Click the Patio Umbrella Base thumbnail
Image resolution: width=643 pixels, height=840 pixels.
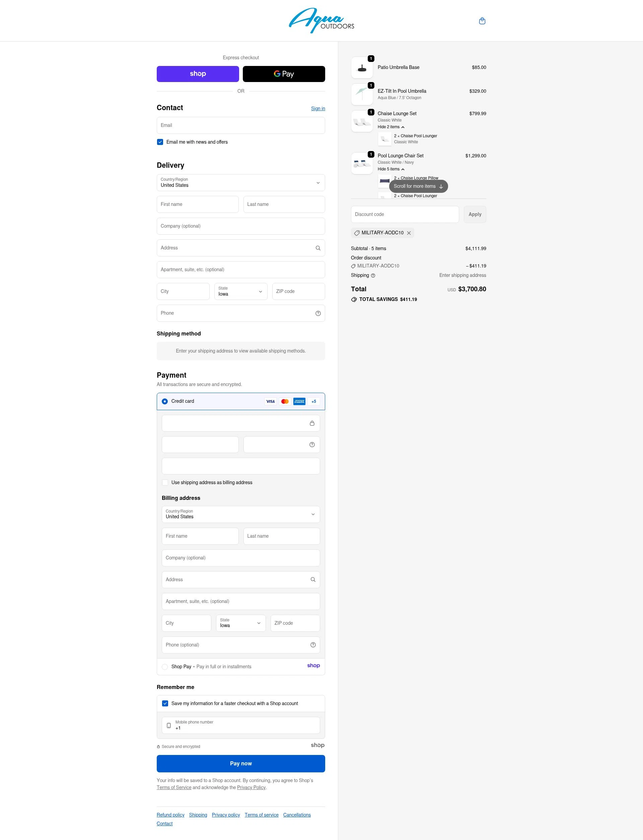(x=361, y=67)
